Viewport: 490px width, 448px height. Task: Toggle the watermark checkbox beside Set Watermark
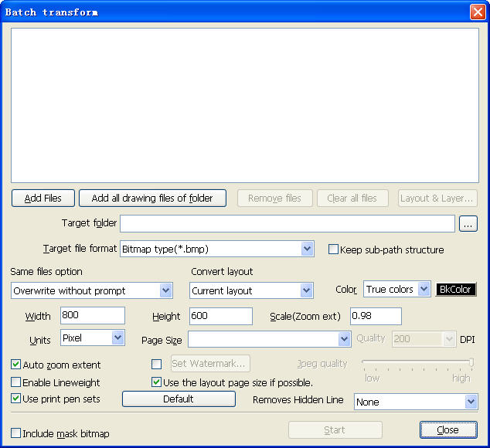pyautogui.click(x=157, y=364)
